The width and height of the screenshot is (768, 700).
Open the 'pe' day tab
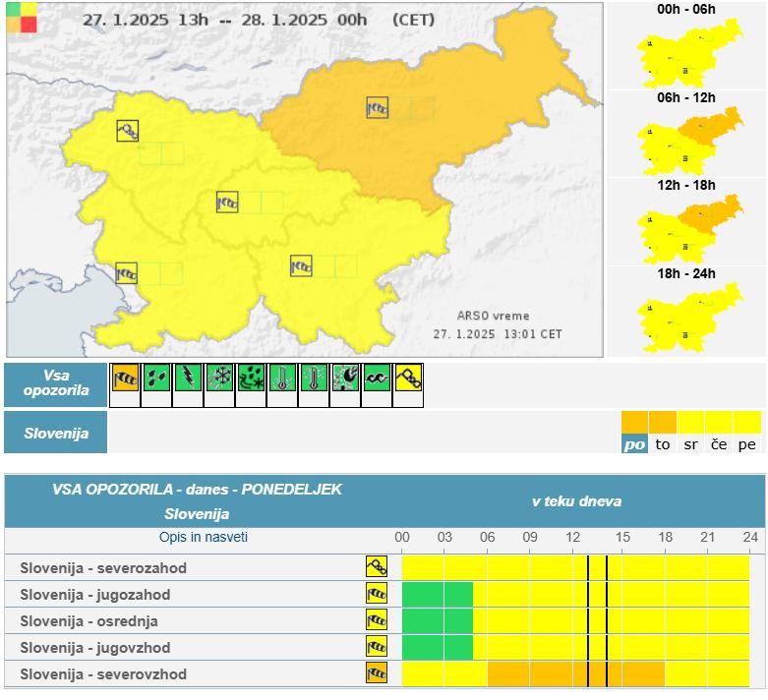[747, 444]
